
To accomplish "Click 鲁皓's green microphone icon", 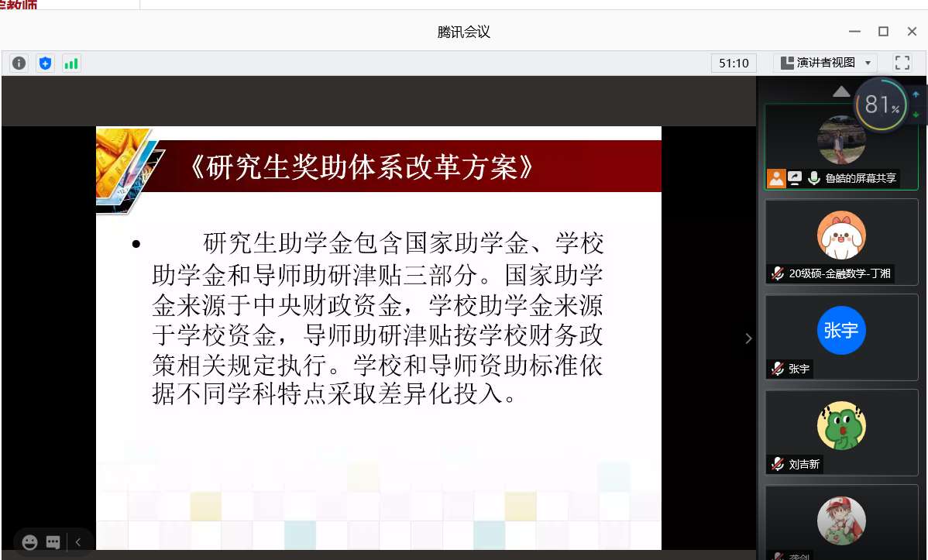I will (x=813, y=178).
